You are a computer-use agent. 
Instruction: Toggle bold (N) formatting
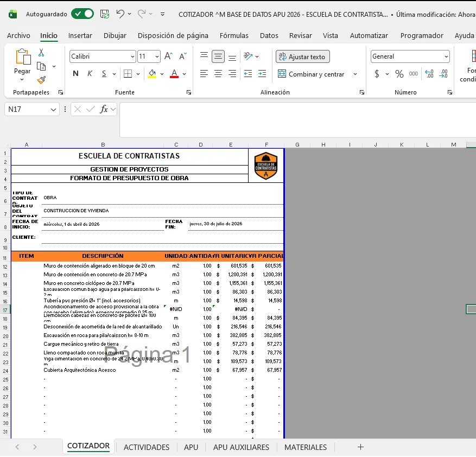click(x=75, y=73)
